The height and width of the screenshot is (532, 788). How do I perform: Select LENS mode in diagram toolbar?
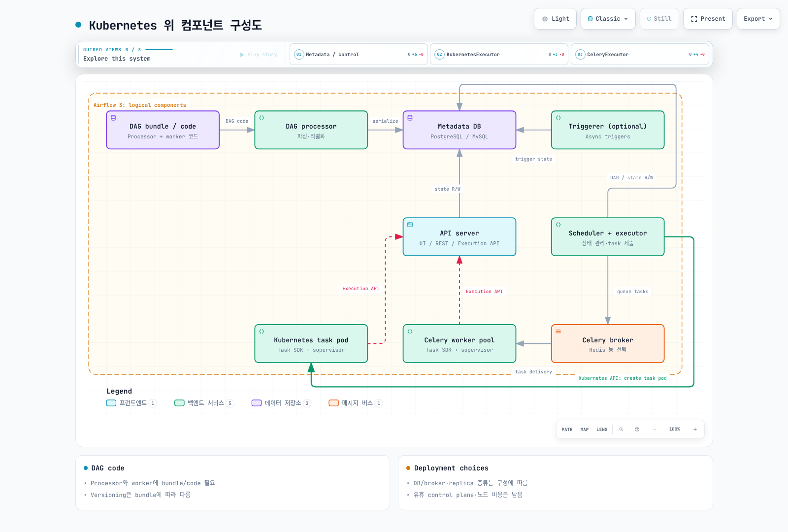(602, 430)
